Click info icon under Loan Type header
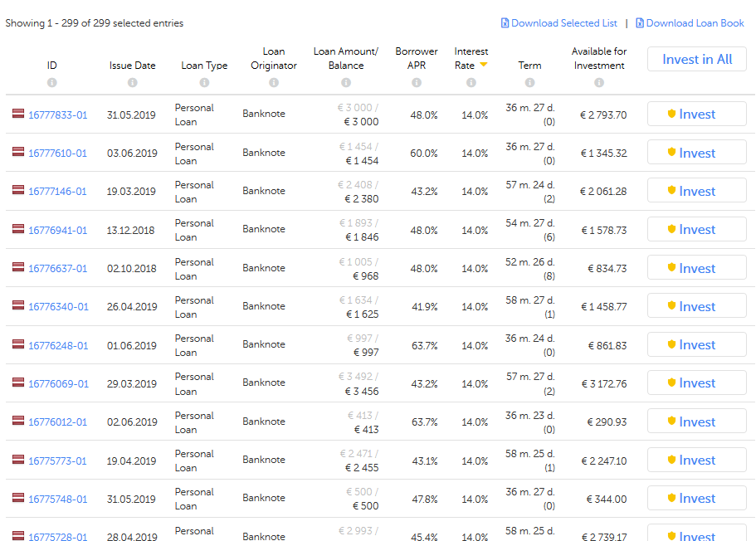This screenshot has width=756, height=541. (204, 83)
